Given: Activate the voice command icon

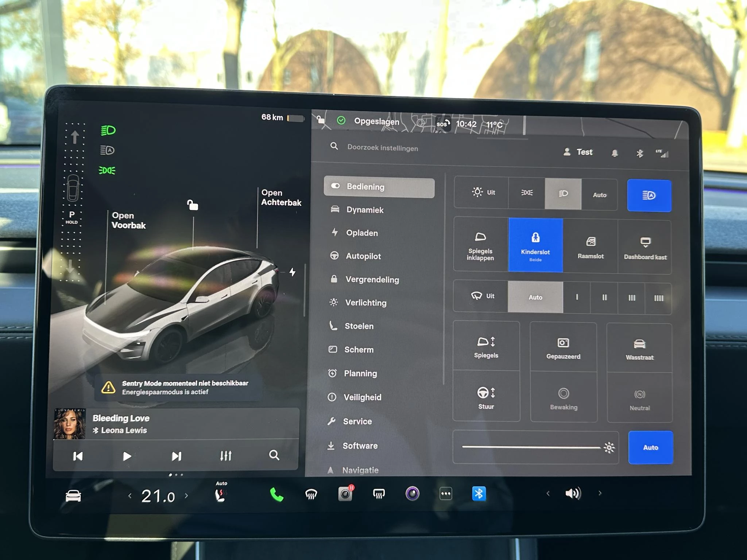Looking at the screenshot, I should [x=412, y=494].
